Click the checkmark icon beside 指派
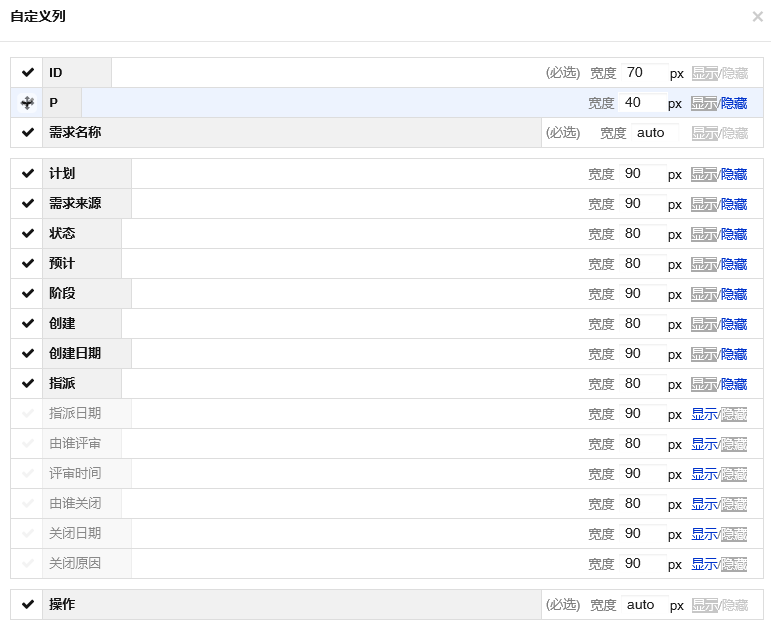Screen dimensions: 771x627 coord(28,384)
